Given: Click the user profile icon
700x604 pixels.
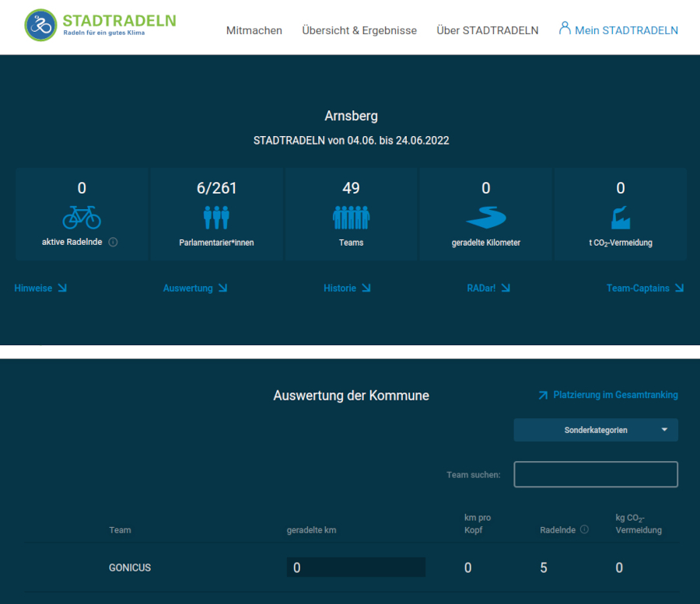Looking at the screenshot, I should [x=565, y=28].
